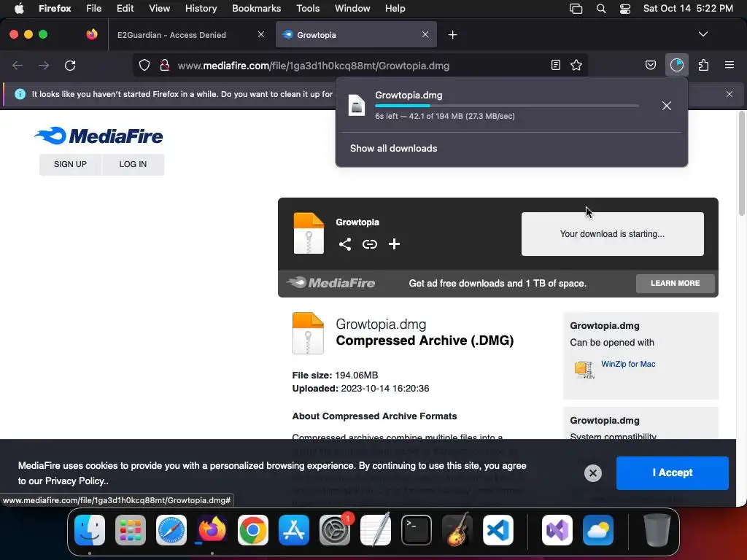Open a new browser tab
The image size is (747, 560).
[452, 35]
